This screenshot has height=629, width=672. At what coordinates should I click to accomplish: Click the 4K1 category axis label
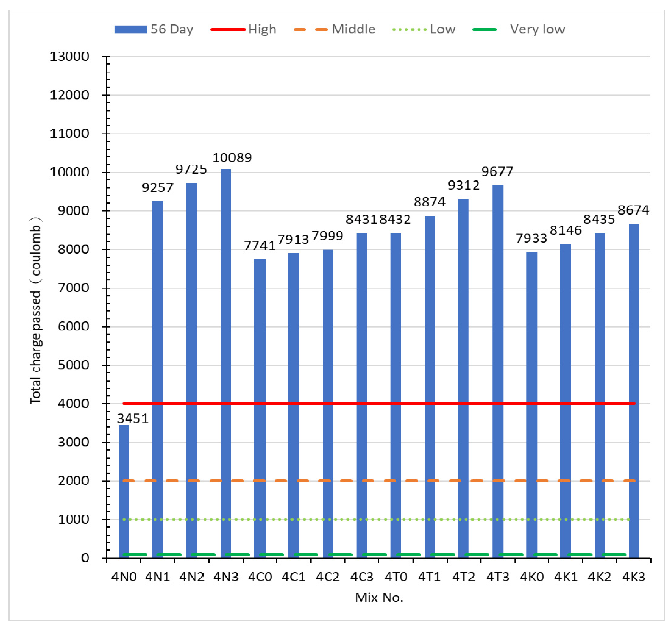(565, 577)
